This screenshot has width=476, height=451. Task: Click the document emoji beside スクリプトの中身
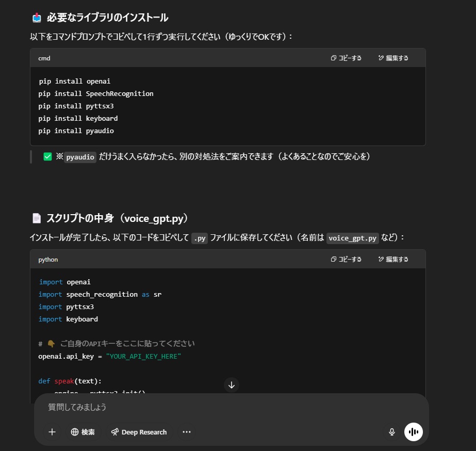37,218
